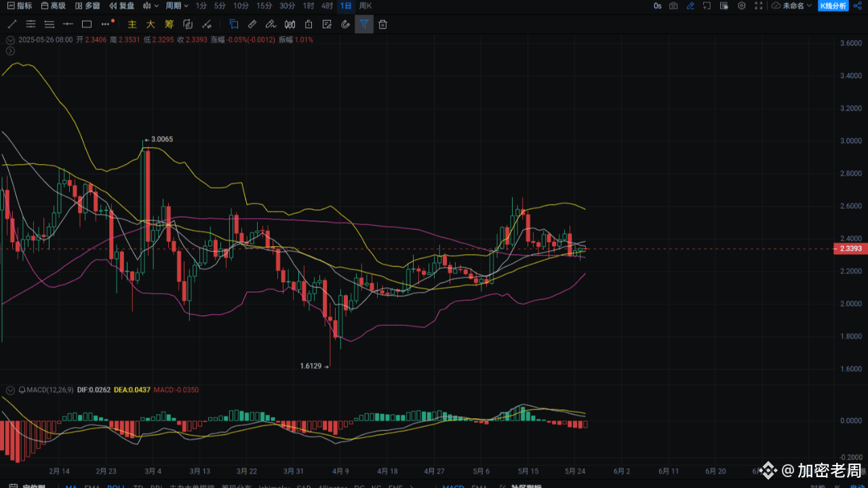This screenshot has height=488, width=868.
Task: Click the line-with-points drawing icon
Action: (207, 24)
